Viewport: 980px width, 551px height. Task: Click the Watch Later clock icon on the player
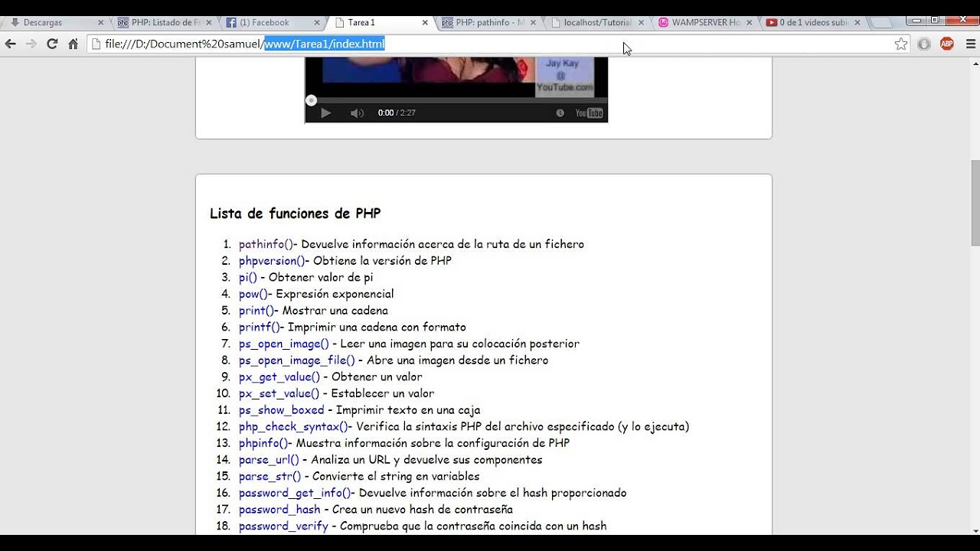coord(560,113)
